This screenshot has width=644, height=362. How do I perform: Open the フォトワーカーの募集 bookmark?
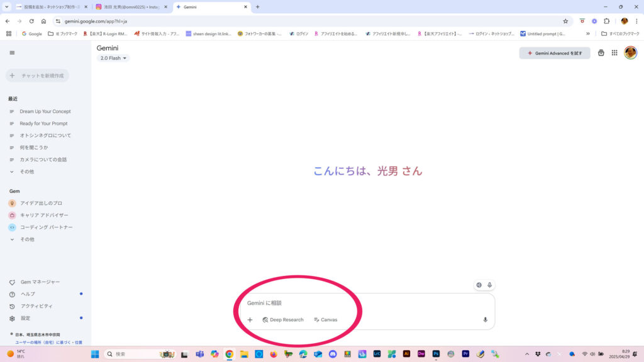point(260,34)
